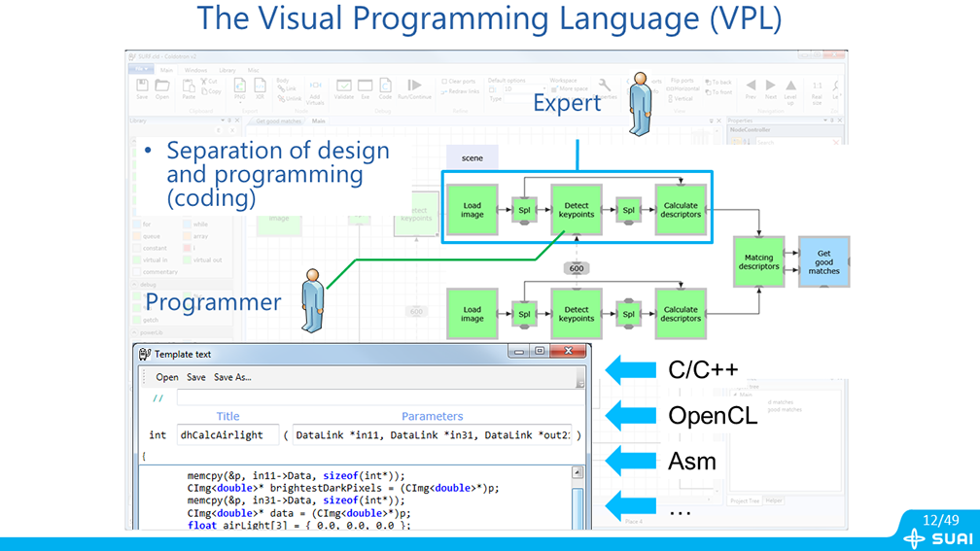Enable the Vertical flip ports checkbox
This screenshot has width=980, height=551.
coord(672,98)
